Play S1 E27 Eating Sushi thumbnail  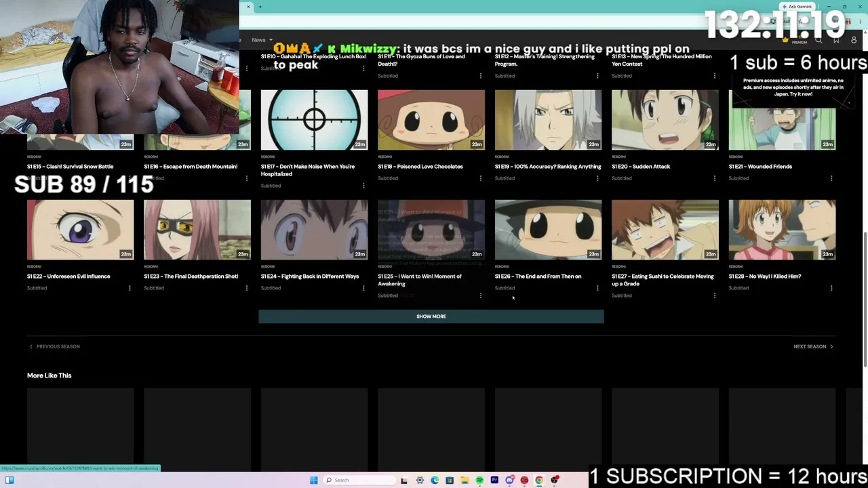pyautogui.click(x=665, y=230)
